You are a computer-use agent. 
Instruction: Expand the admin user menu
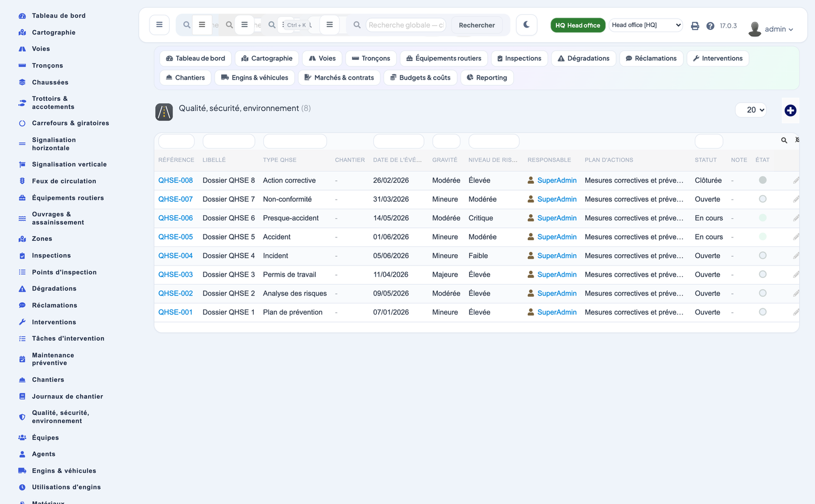(x=779, y=29)
